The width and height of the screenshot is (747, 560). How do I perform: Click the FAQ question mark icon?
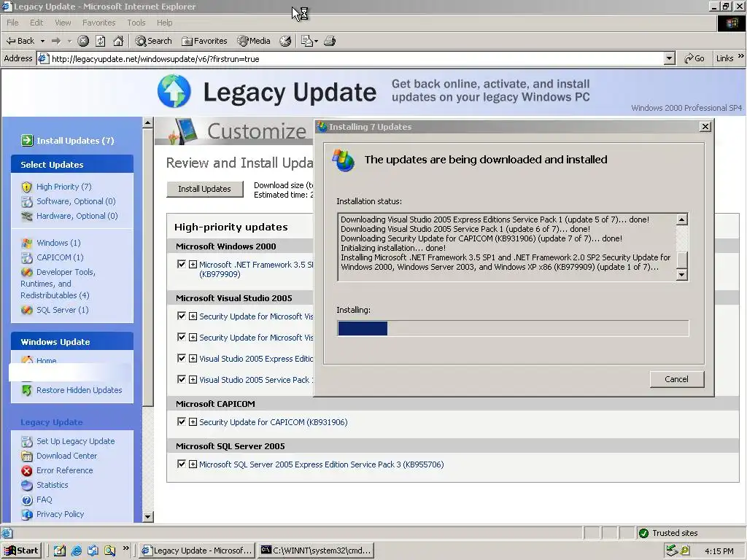tap(27, 500)
